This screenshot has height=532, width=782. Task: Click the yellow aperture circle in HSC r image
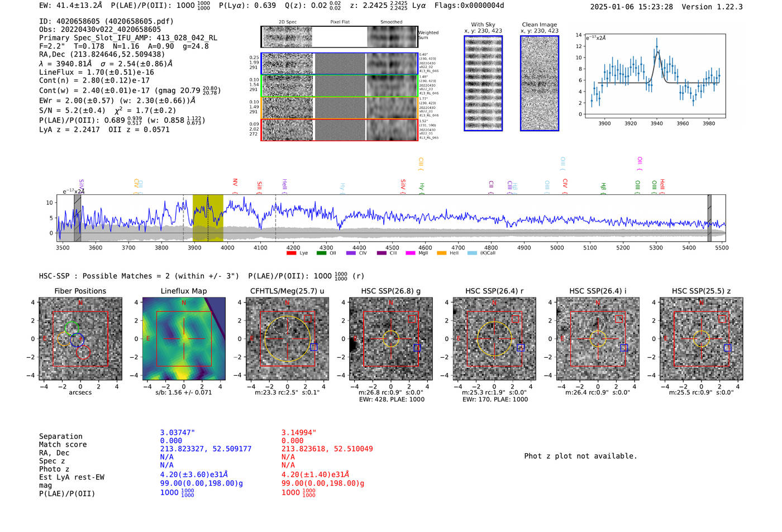click(x=494, y=339)
